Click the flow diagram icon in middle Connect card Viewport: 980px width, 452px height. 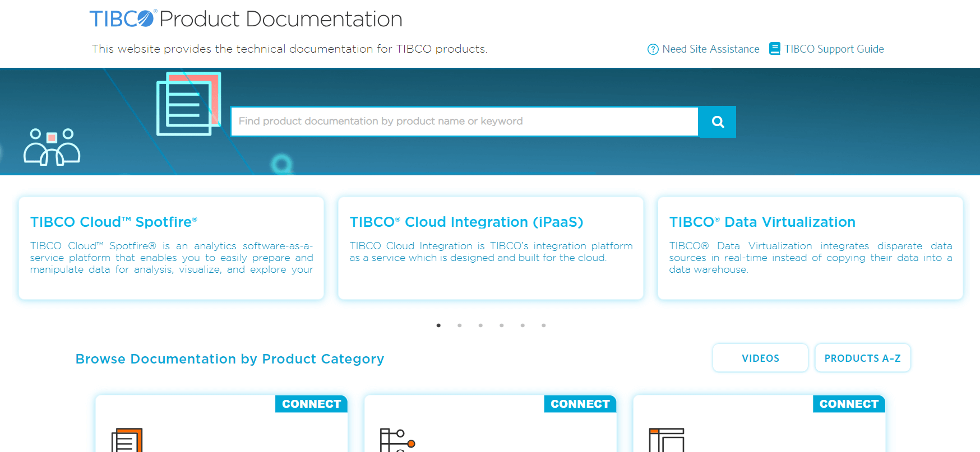coord(397,440)
